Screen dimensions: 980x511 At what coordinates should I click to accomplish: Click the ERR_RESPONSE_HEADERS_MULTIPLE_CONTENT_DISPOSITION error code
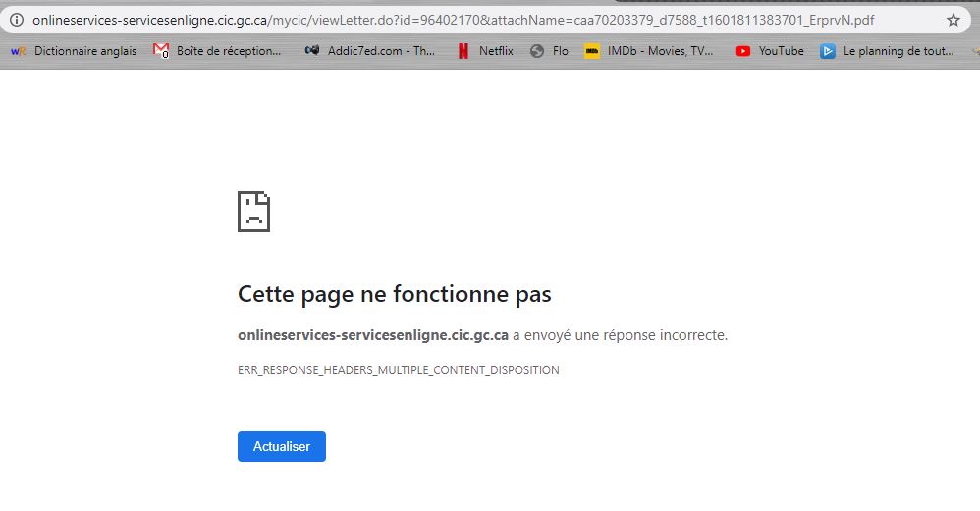point(398,370)
